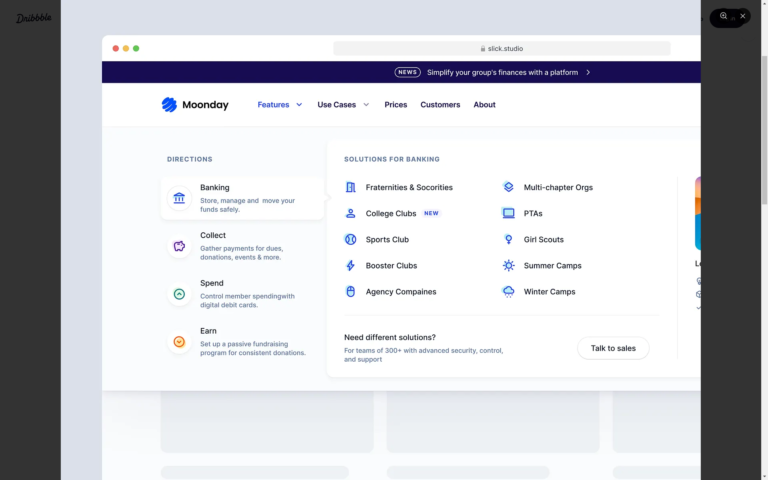Open the Booster Clubs link

point(391,265)
